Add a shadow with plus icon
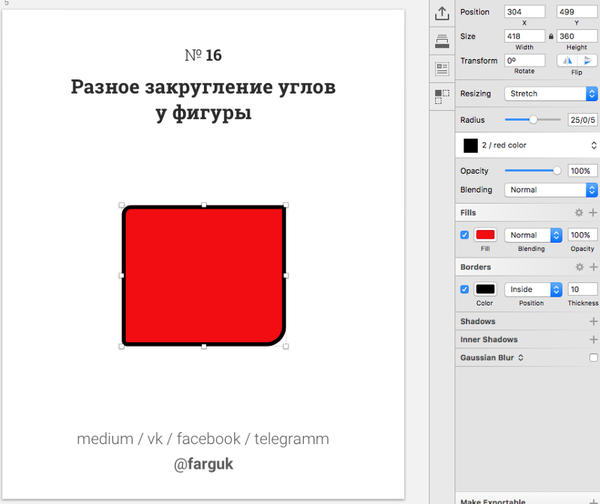 point(593,321)
